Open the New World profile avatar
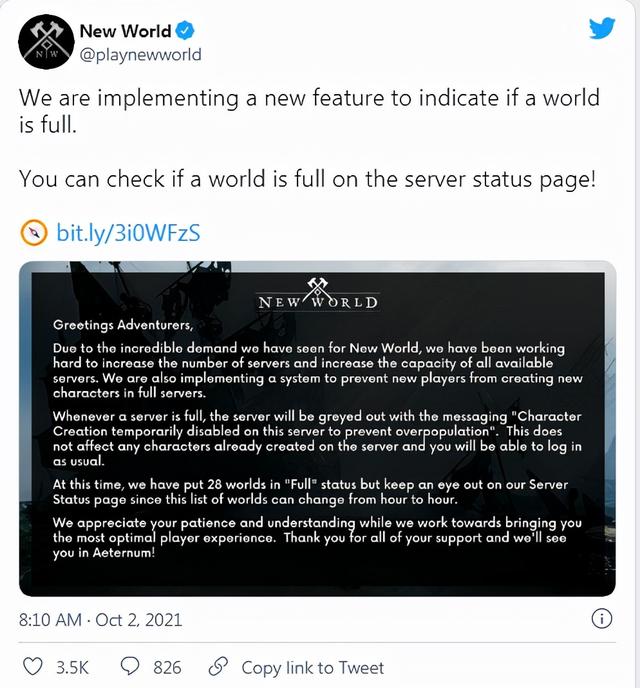The image size is (640, 688). (46, 41)
